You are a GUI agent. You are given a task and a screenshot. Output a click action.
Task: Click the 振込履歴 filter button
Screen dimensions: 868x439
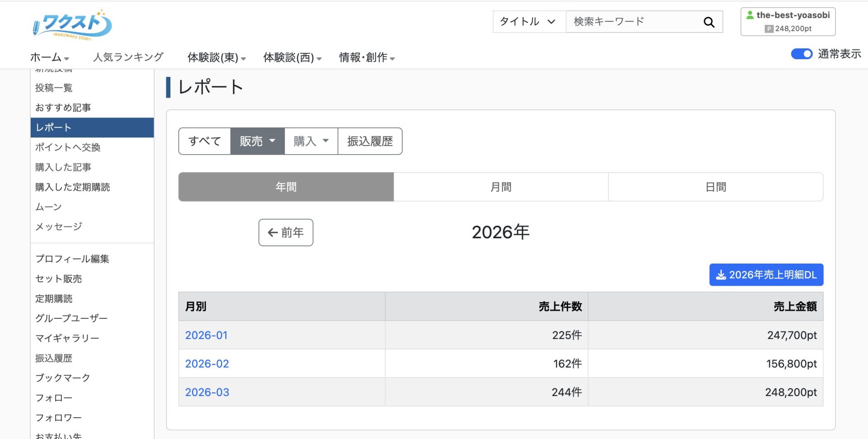(x=369, y=141)
